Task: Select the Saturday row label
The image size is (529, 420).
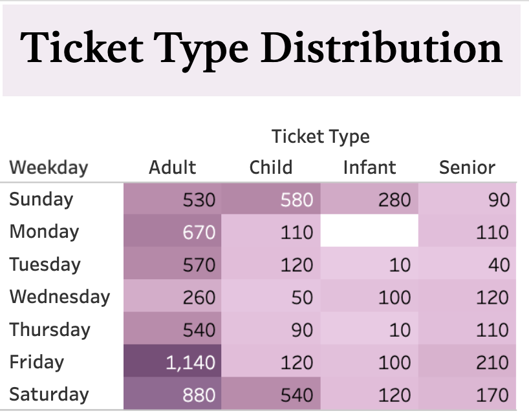Action: (49, 394)
